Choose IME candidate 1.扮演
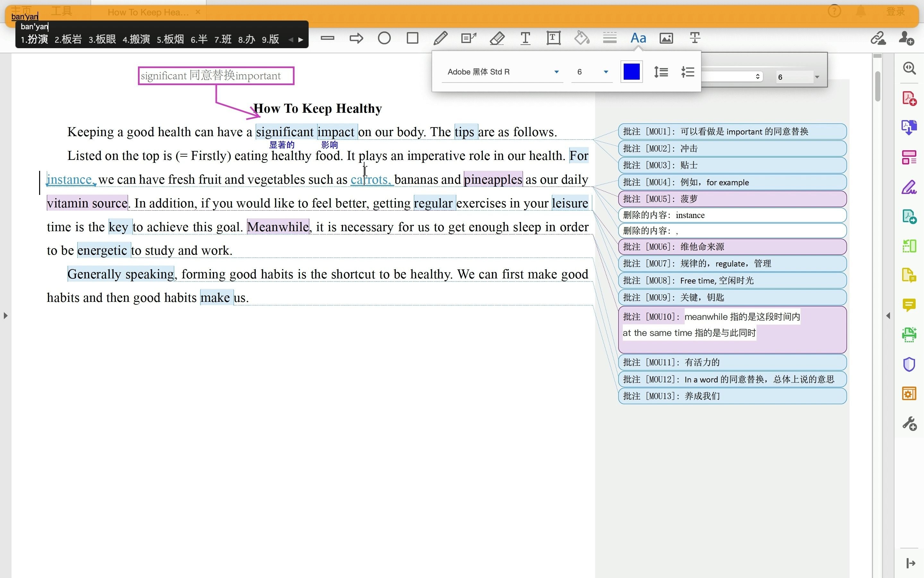Viewport: 924px width, 578px height. [34, 39]
